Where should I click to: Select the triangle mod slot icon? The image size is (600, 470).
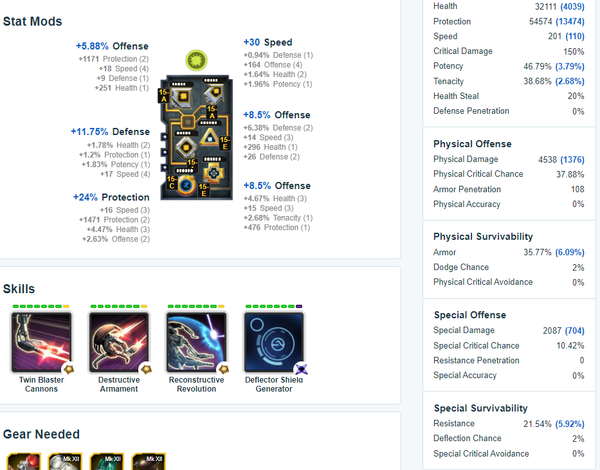click(210, 137)
